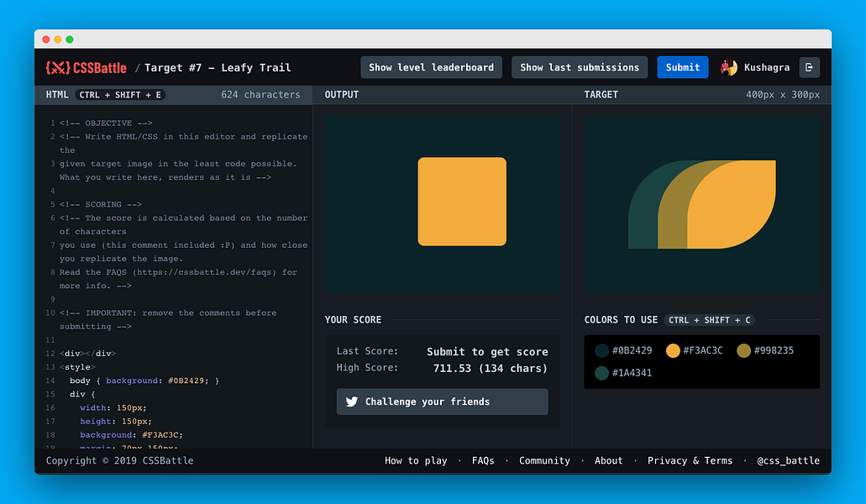Switch to the HTML tab
This screenshot has width=866, height=504.
(x=57, y=94)
